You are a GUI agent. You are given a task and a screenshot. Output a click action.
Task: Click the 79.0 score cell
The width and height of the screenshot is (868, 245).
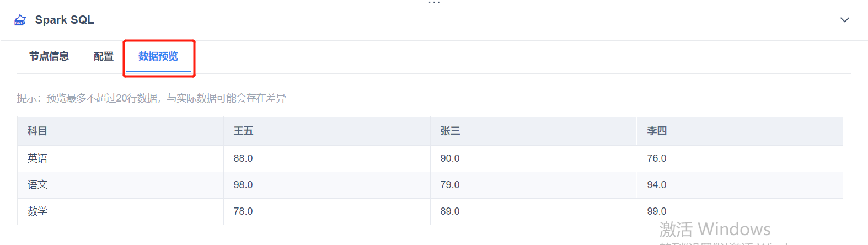(450, 185)
